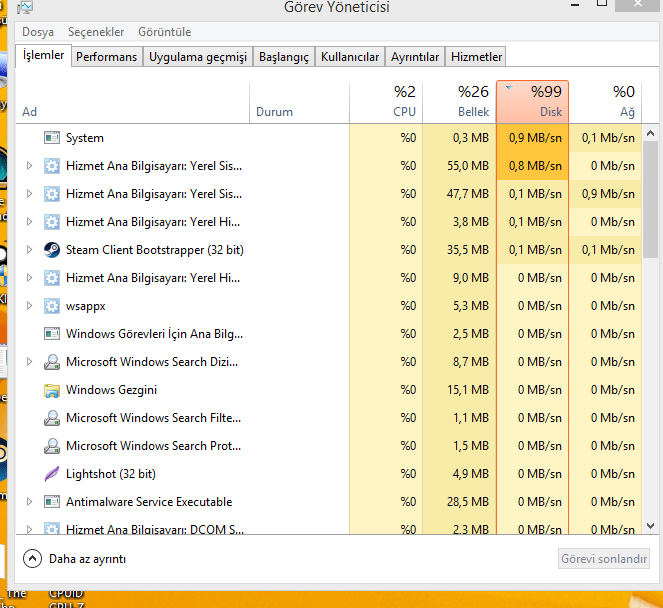Click the 15,1 MB memory value
This screenshot has height=608, width=663.
coord(468,390)
